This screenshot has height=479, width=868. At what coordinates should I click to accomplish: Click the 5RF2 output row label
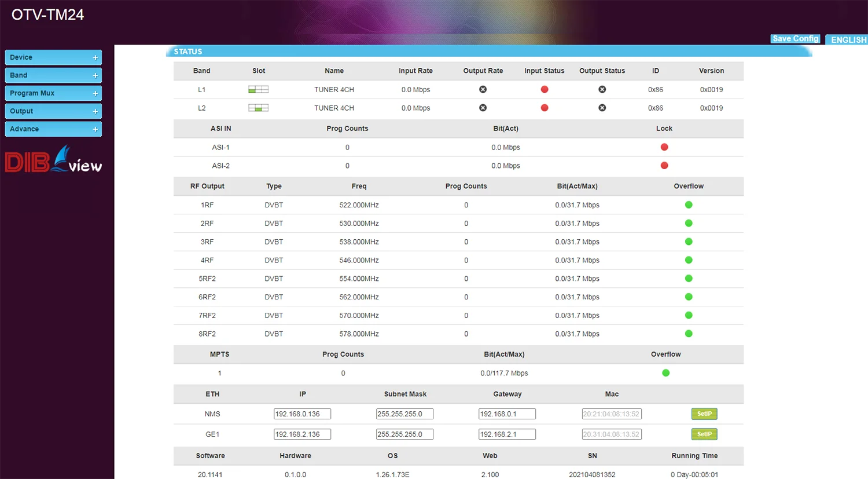point(207,279)
